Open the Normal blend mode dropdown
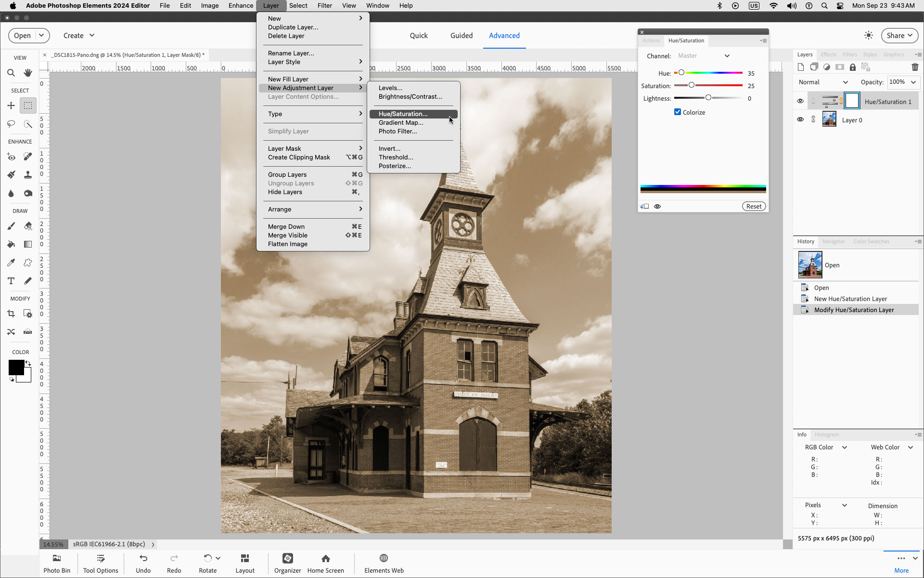924x578 pixels. [x=823, y=82]
